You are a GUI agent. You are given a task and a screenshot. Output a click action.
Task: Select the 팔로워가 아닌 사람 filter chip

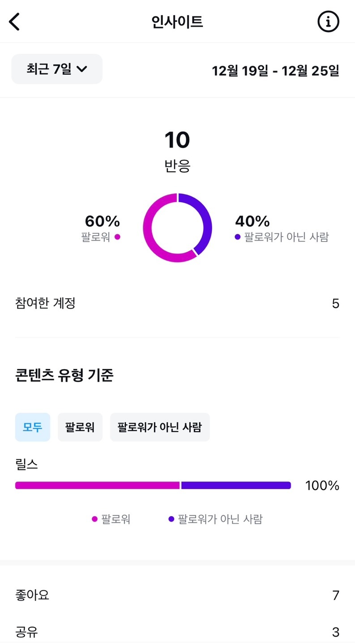160,427
